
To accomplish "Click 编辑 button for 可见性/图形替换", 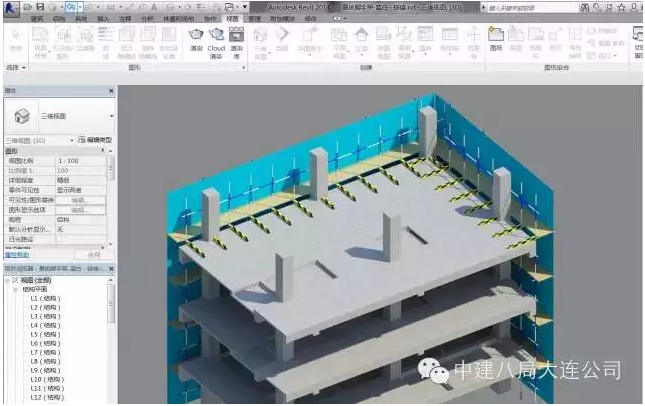I will pos(79,200).
